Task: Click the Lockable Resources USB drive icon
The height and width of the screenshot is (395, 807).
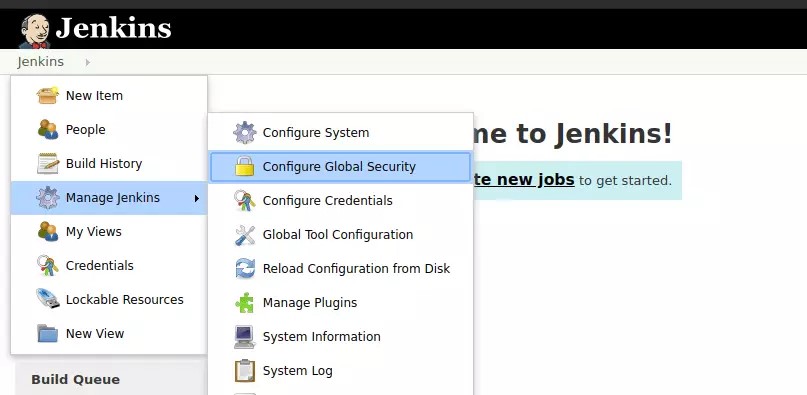Action: click(48, 299)
